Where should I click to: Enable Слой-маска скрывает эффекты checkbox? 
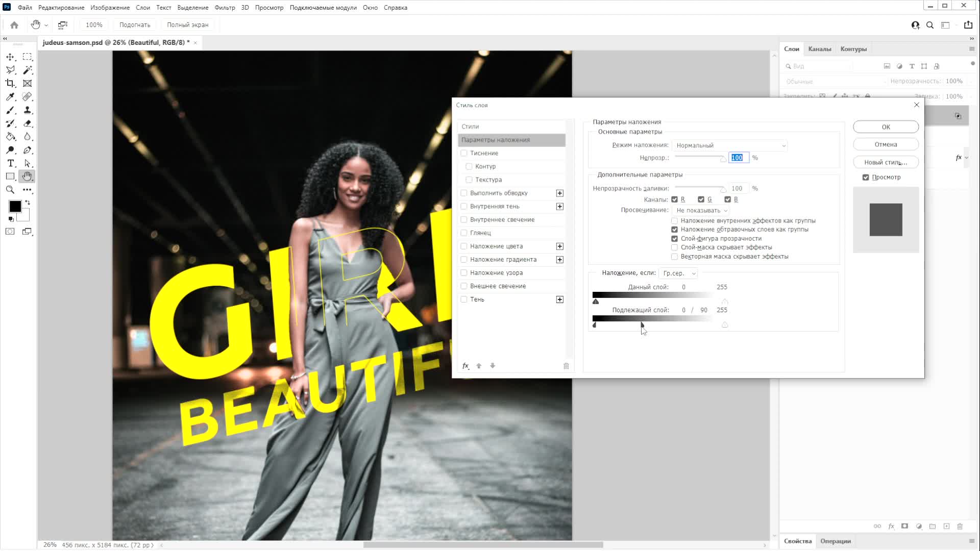click(x=674, y=247)
